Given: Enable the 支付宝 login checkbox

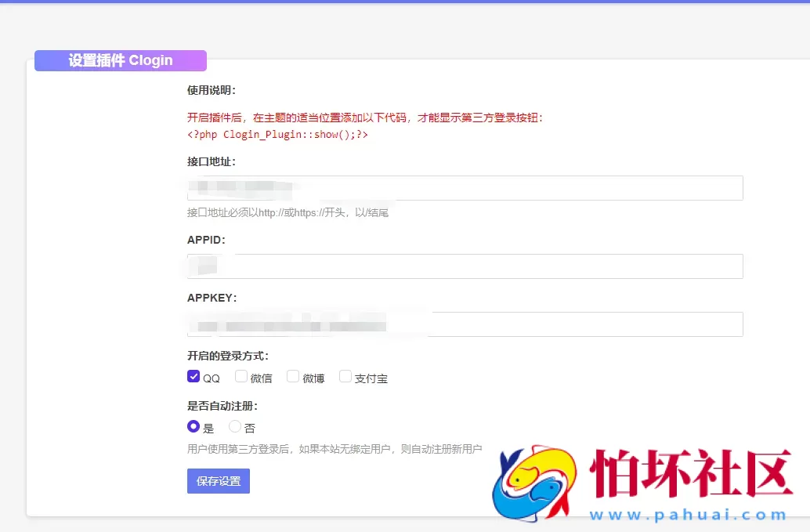Looking at the screenshot, I should [345, 376].
